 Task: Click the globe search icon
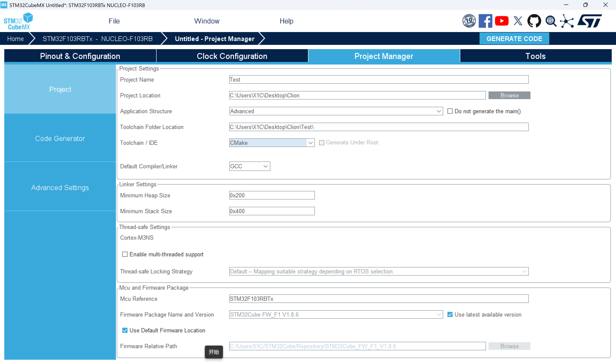[551, 21]
